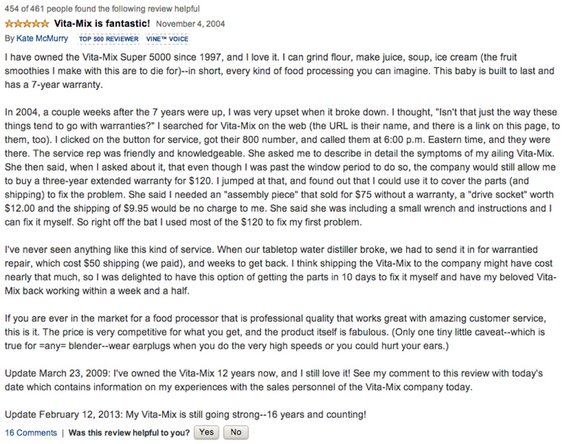
Task: Open the review titled "Vita-Mix is fantastic!"
Action: 102,24
